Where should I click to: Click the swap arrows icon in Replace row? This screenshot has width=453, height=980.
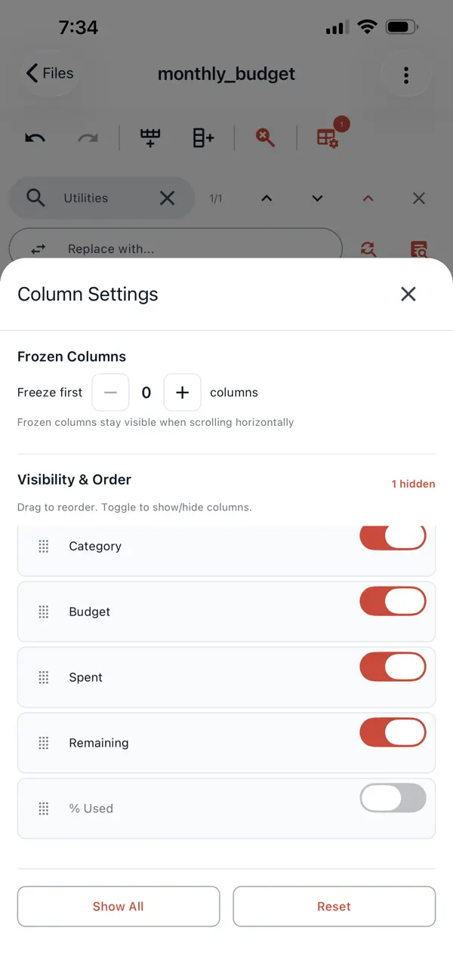37,249
